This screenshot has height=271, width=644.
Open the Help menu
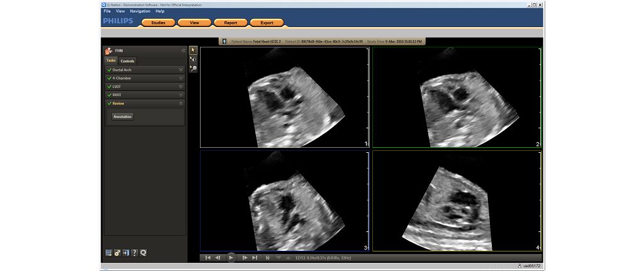(x=160, y=11)
